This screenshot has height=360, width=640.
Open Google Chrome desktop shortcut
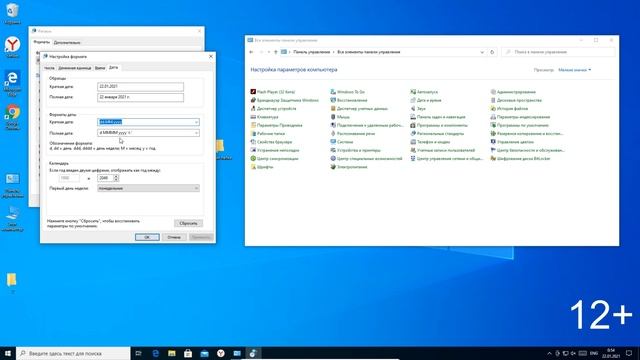[x=13, y=117]
